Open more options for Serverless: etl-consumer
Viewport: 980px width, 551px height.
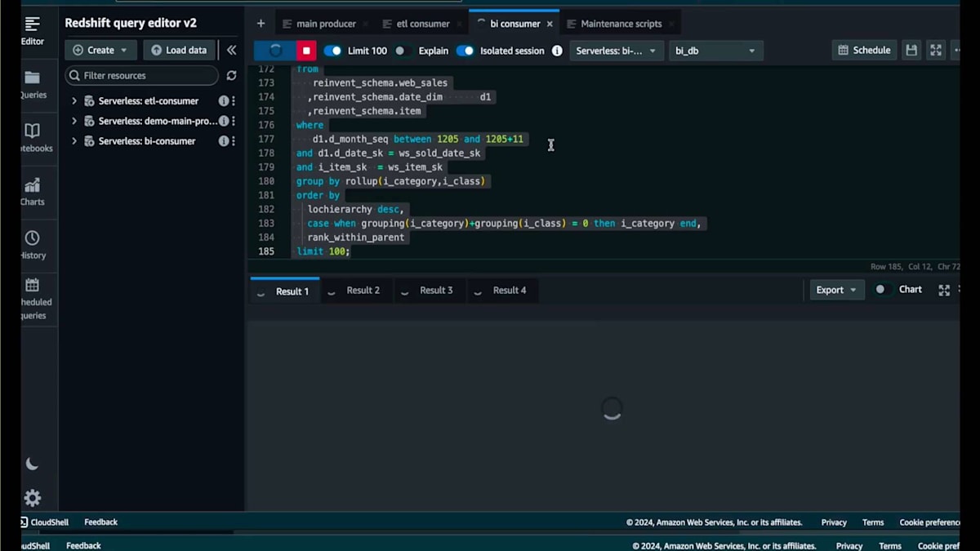234,101
